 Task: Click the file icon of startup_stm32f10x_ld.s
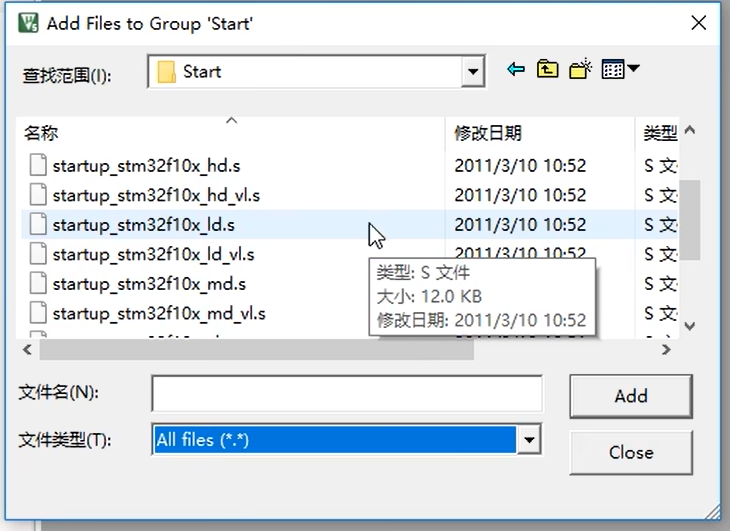coord(38,224)
